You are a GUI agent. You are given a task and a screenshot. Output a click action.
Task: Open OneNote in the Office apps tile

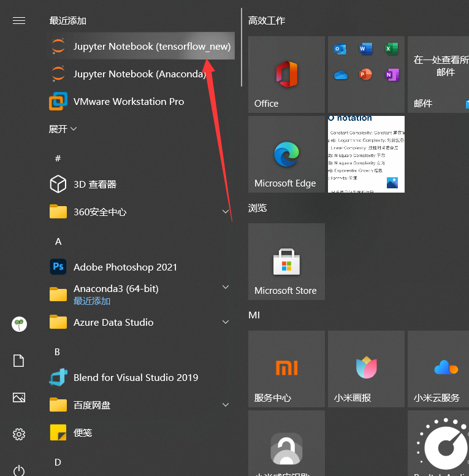click(392, 75)
